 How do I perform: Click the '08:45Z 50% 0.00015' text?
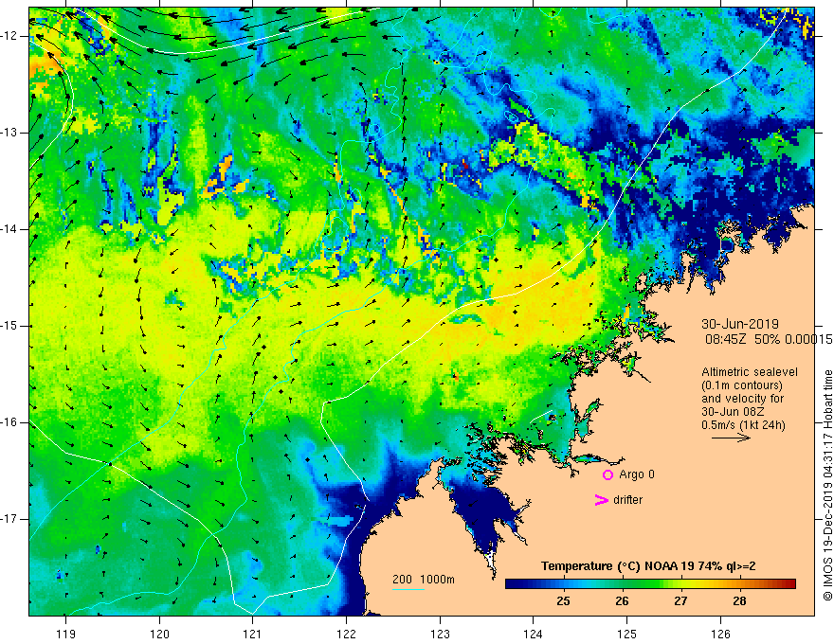click(769, 340)
